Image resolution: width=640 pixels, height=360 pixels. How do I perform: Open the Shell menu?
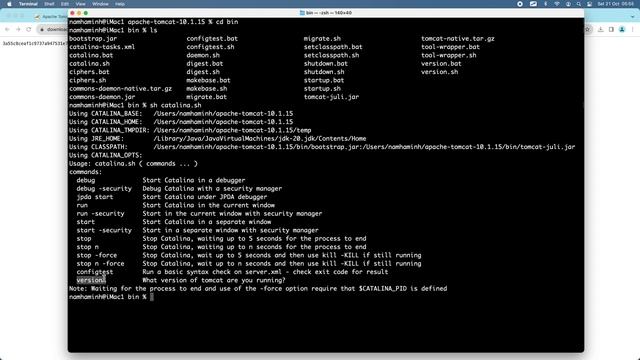[x=49, y=4]
